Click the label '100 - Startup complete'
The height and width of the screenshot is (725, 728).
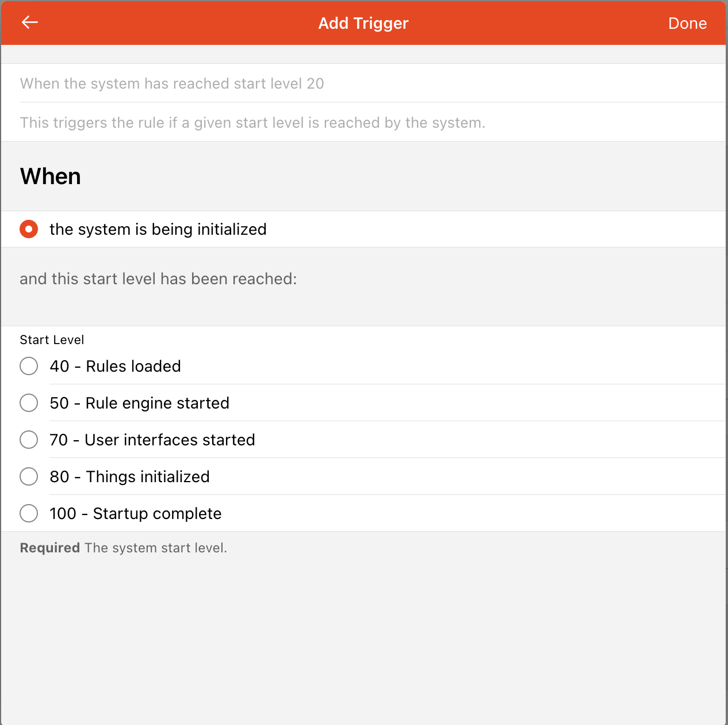tap(136, 513)
